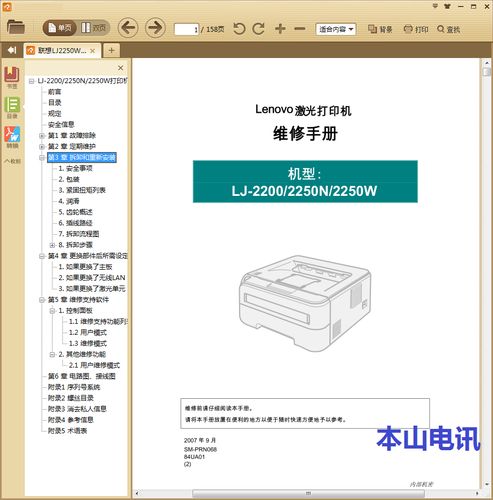Open outline item 1. 安全事项
The width and height of the screenshot is (493, 500).
tap(75, 168)
